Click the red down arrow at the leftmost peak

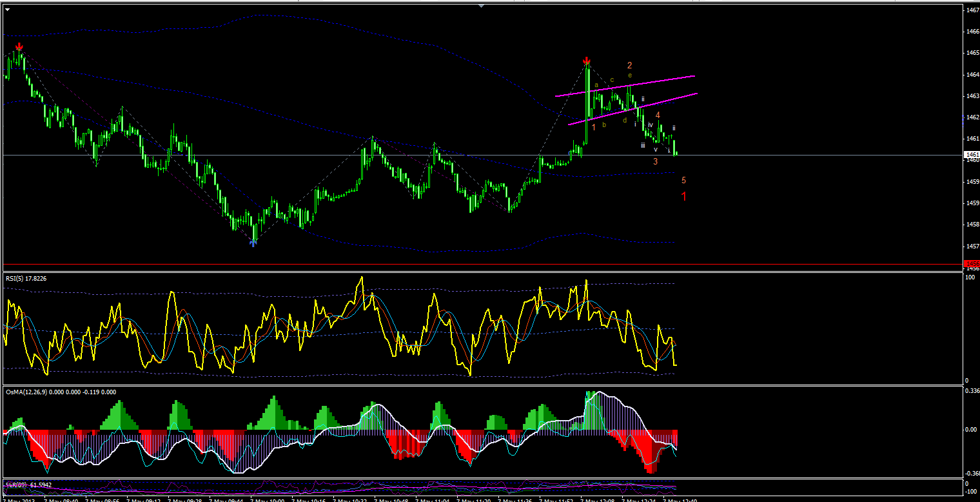click(19, 47)
